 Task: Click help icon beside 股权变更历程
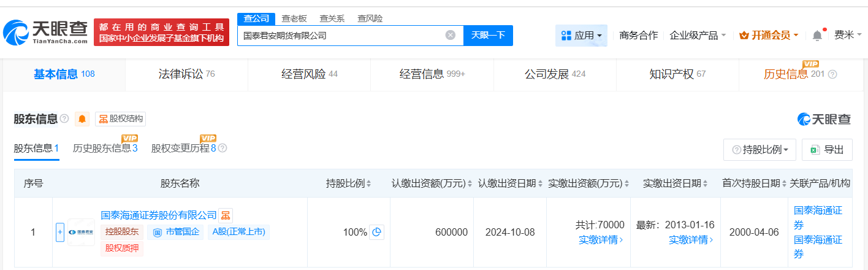click(223, 148)
